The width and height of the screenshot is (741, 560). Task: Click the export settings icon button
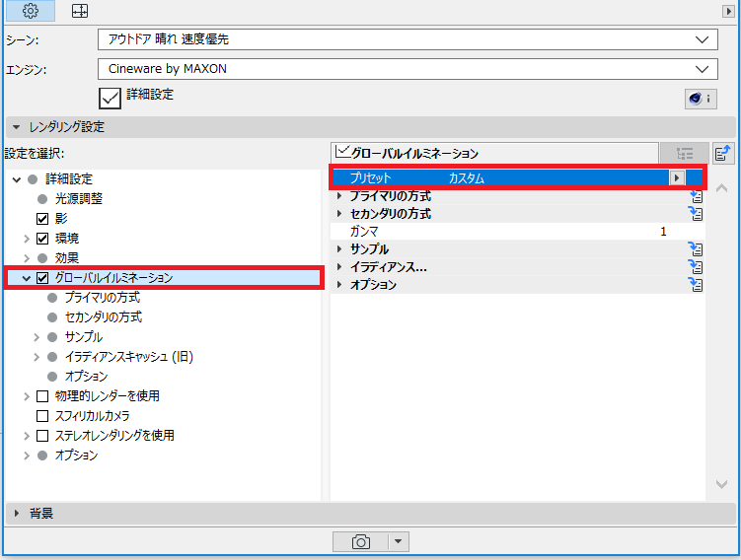723,154
